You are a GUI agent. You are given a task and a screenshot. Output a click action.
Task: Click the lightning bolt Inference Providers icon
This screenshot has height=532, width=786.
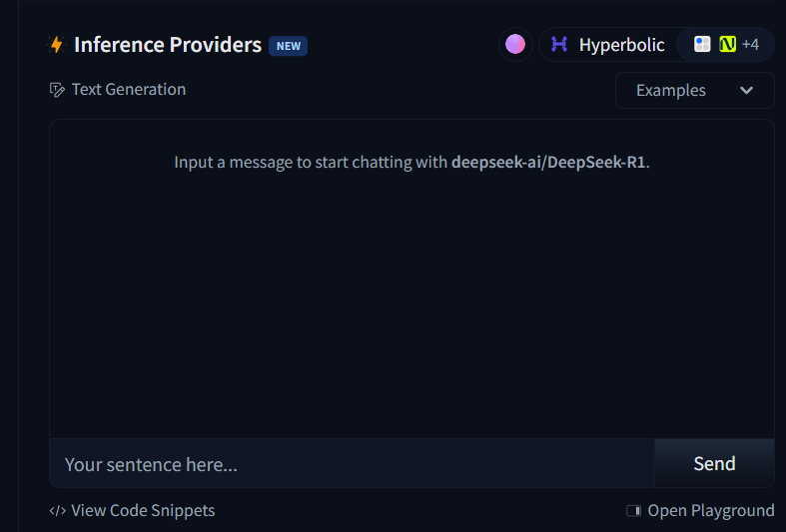[x=57, y=45]
